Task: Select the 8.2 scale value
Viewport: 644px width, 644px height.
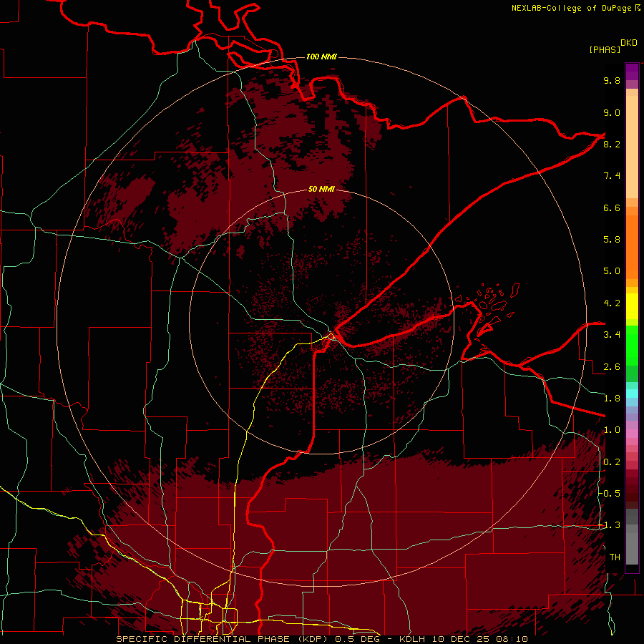Action: point(612,144)
